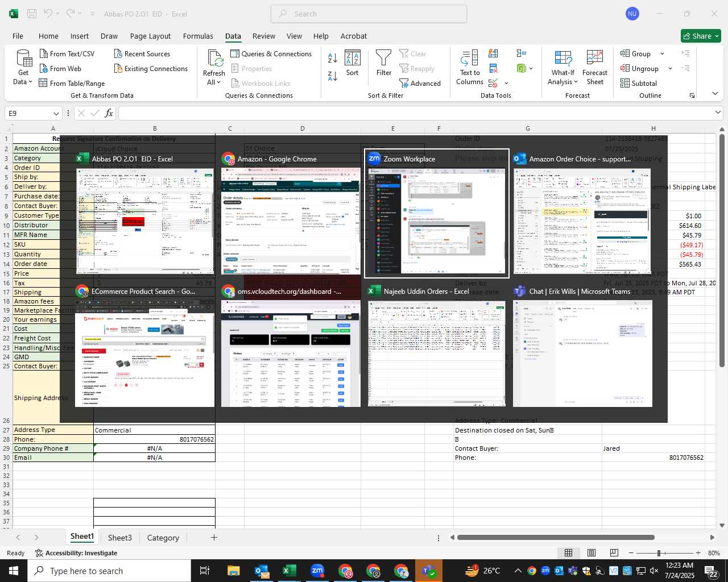Click zoom out minus button

coord(631,553)
